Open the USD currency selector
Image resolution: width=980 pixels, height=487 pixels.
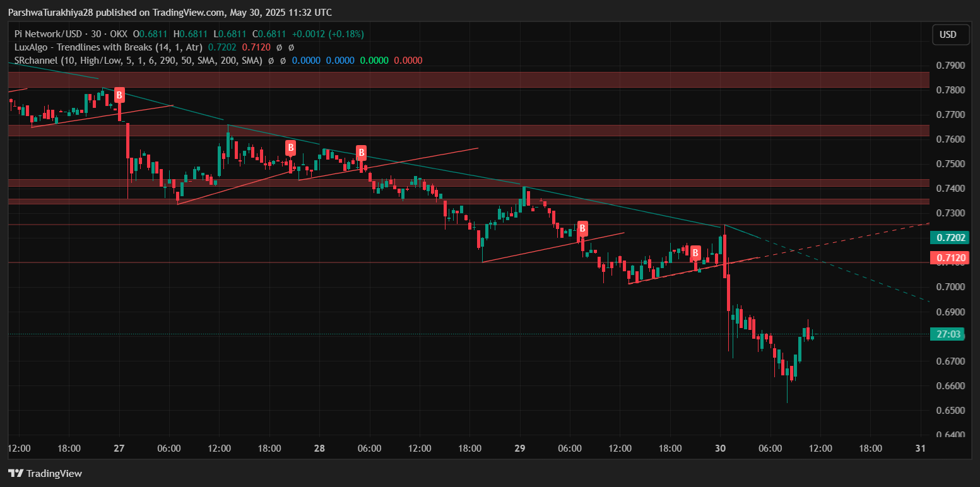[x=950, y=35]
